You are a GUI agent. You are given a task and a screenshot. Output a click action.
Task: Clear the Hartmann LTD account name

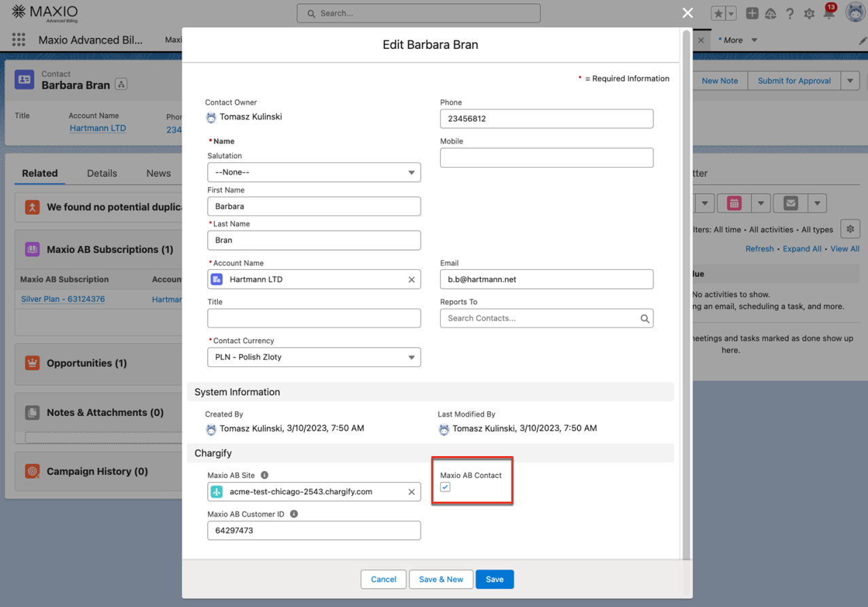pyautogui.click(x=411, y=279)
